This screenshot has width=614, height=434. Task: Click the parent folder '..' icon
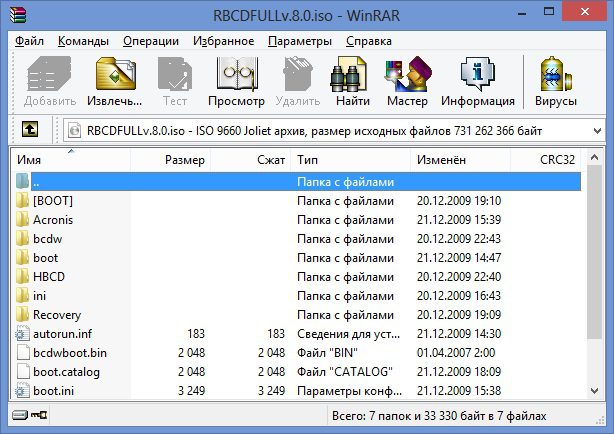click(x=23, y=181)
